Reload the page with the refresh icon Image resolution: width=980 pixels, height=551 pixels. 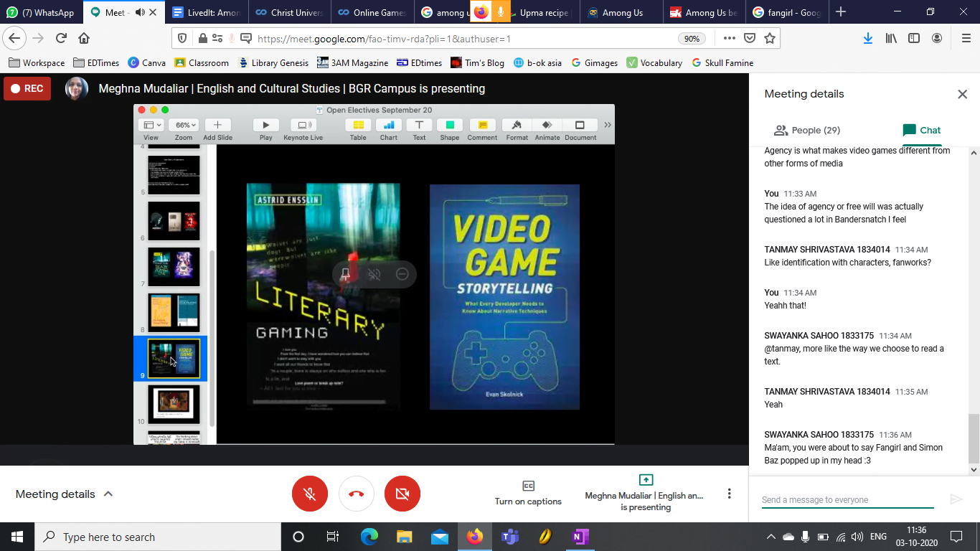[x=61, y=38]
